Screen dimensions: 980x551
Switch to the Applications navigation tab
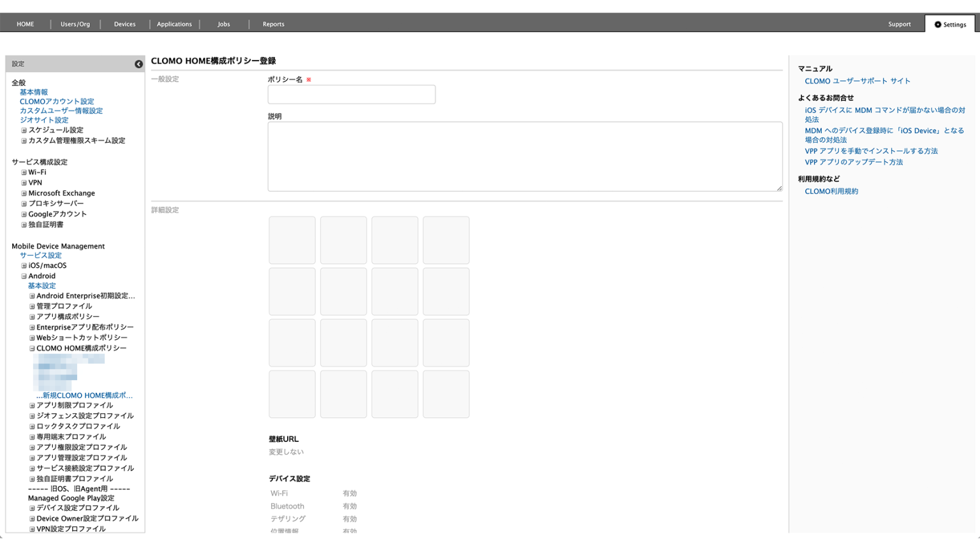[x=174, y=24]
